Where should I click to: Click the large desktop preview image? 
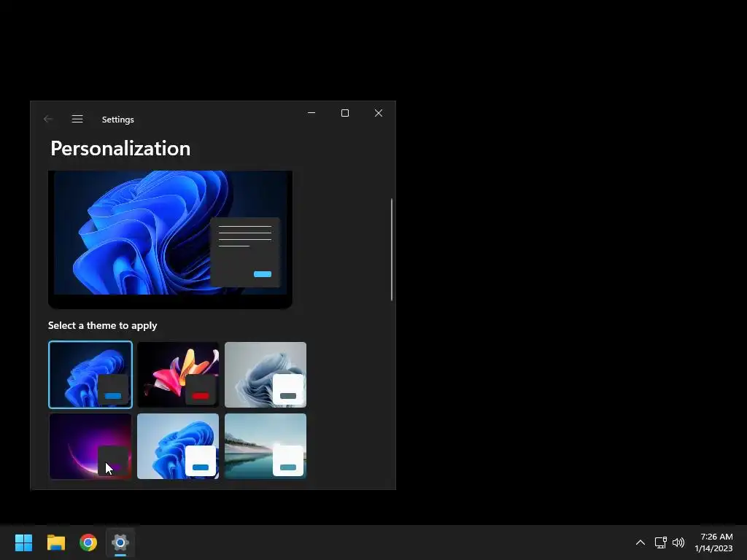pyautogui.click(x=170, y=239)
